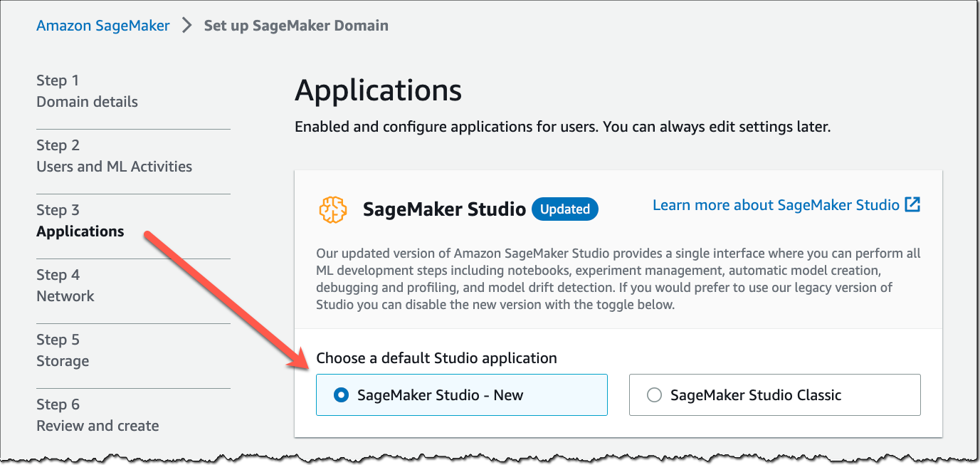The image size is (980, 465).
Task: Select the Step 3 Applications step
Action: click(80, 221)
